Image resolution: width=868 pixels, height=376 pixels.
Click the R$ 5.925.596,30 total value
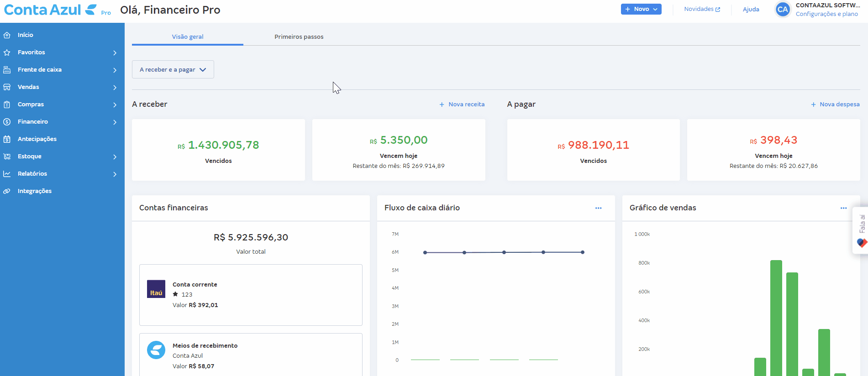click(x=251, y=237)
